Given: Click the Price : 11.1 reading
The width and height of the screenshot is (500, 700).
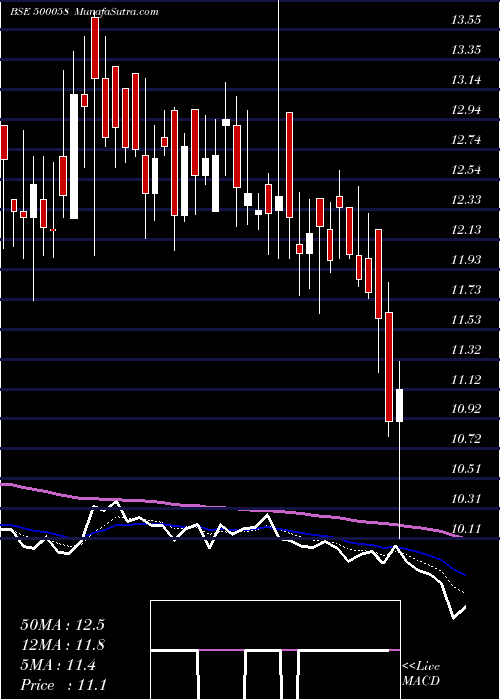Looking at the screenshot, I should point(63,685).
